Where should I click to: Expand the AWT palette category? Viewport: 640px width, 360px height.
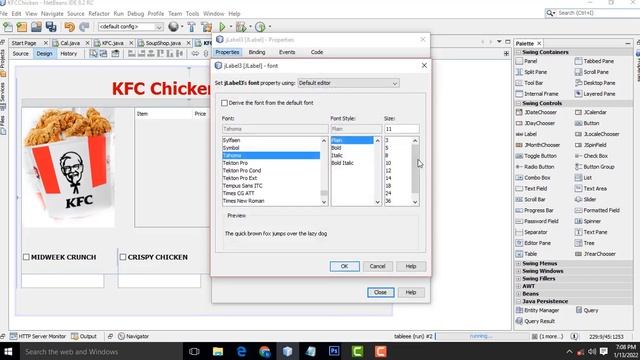[518, 287]
